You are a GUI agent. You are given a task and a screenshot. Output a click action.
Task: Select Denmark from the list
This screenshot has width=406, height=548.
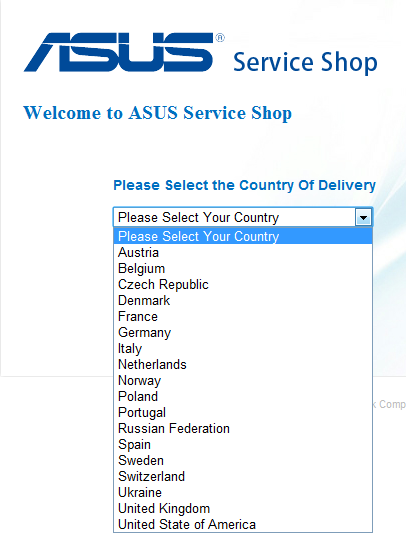(243, 301)
